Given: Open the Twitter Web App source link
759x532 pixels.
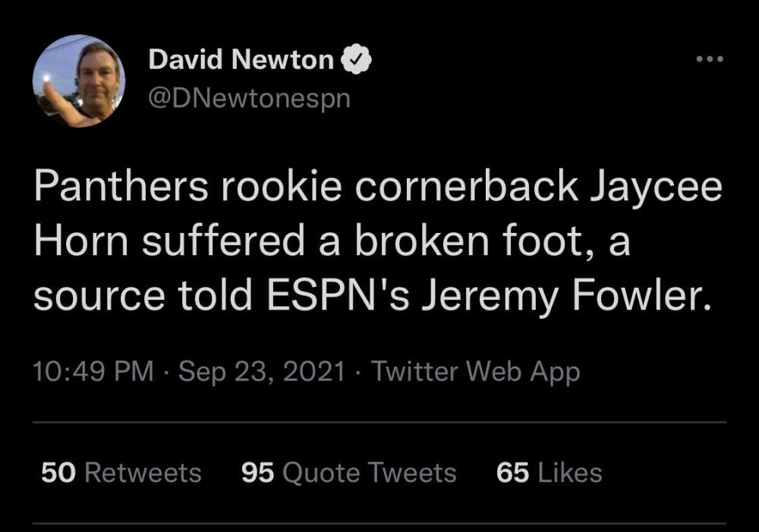Looking at the screenshot, I should 476,372.
